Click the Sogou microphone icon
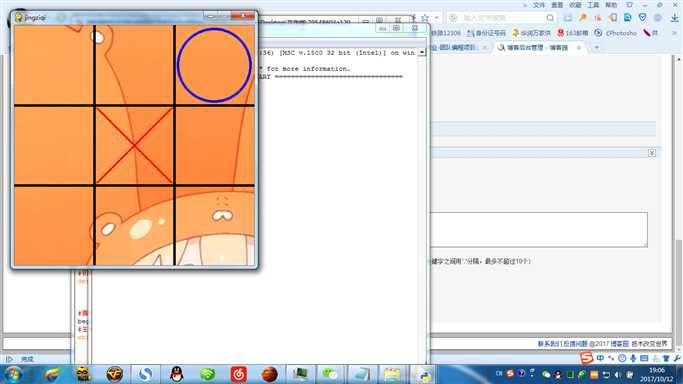 click(x=633, y=358)
